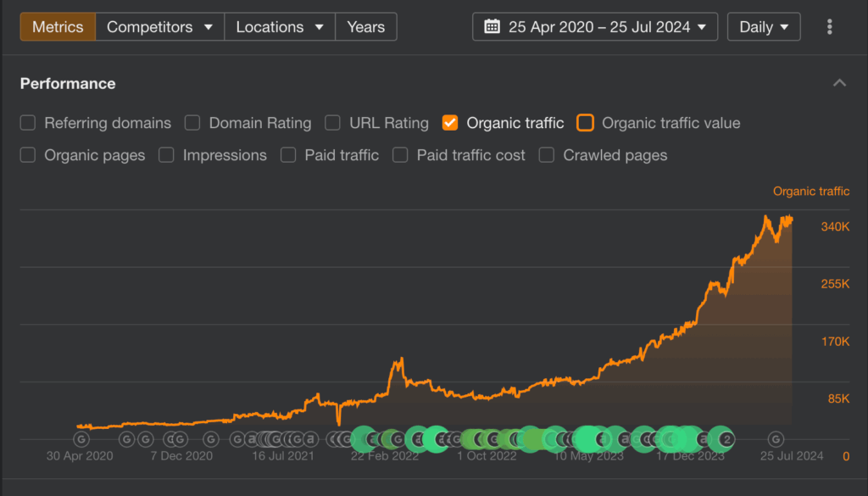Select the Metrics tab
This screenshot has height=496, width=868.
point(58,27)
